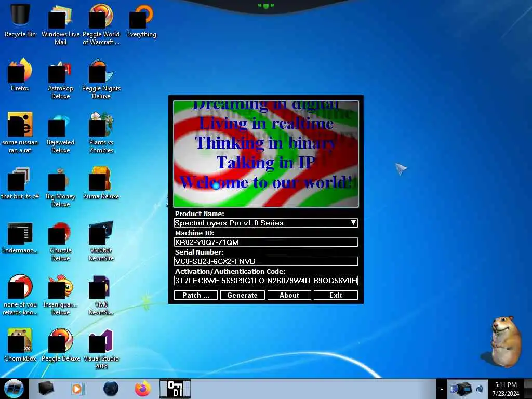Focus the Machine ID input field
This screenshot has width=532, height=399.
(x=265, y=242)
